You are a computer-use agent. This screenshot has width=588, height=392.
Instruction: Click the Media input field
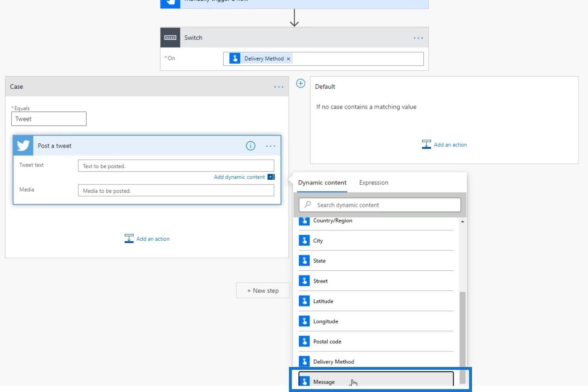176,191
